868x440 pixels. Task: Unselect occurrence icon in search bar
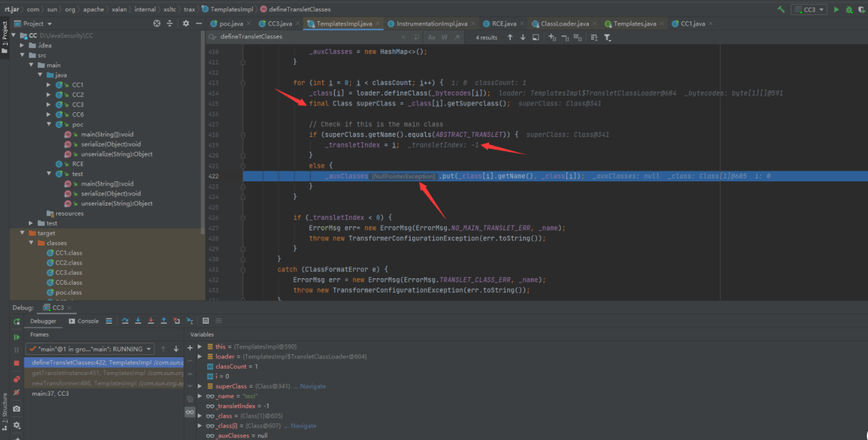565,37
